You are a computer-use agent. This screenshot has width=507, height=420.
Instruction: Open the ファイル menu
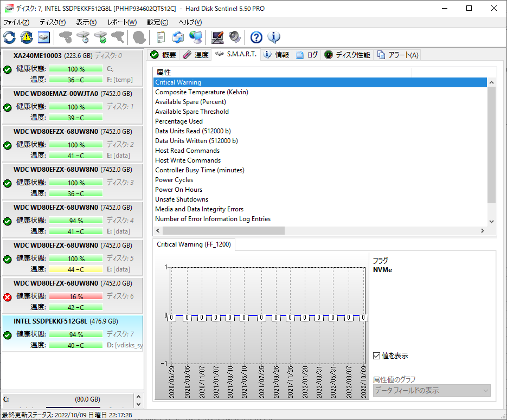[16, 22]
